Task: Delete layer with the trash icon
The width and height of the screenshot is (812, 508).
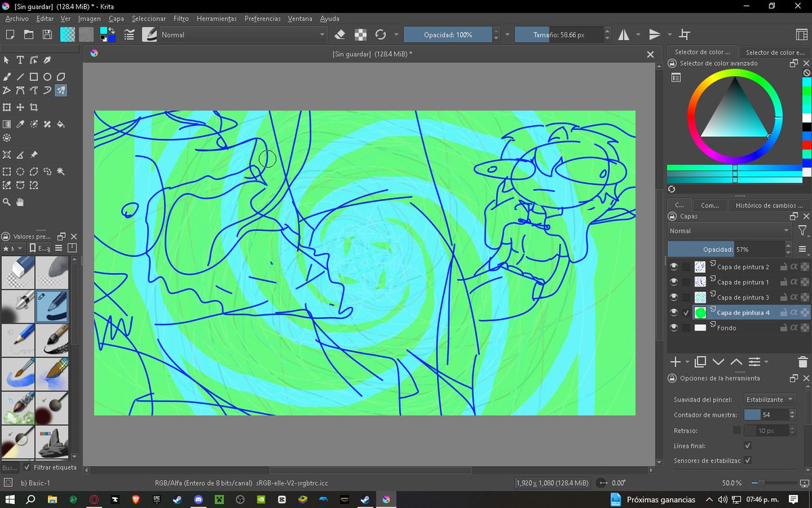Action: tap(803, 362)
